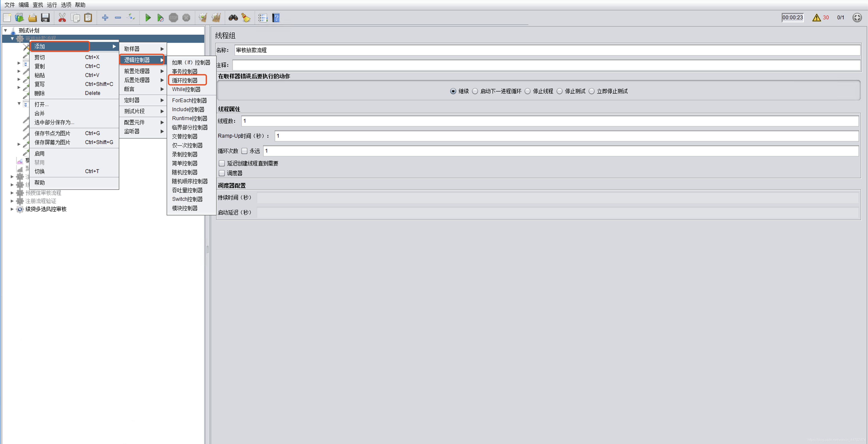Open log viewer via warning triangle icon
The width and height of the screenshot is (868, 444).
pos(816,18)
